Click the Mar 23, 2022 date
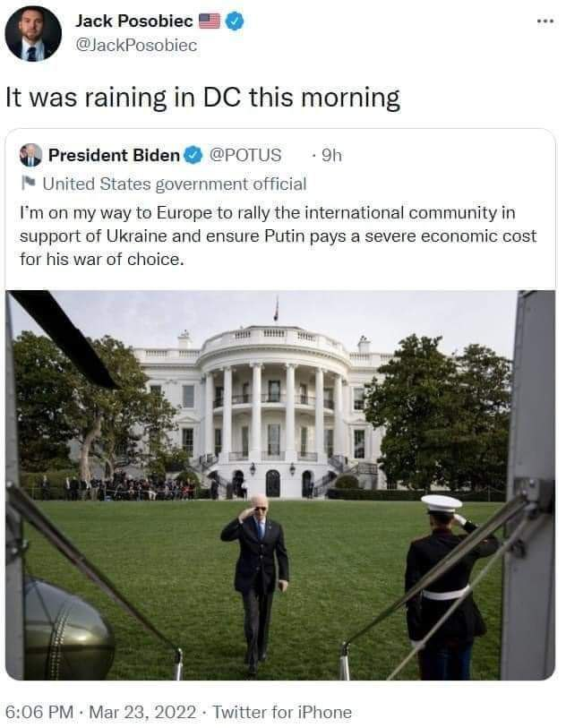 (142, 712)
